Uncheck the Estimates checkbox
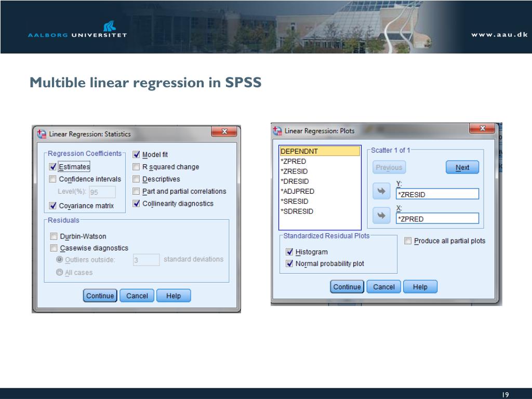532x399 pixels. click(x=52, y=167)
